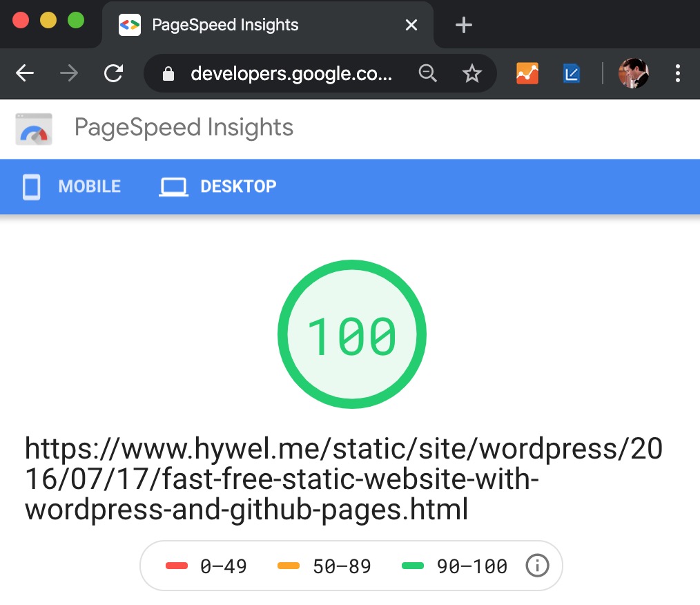The width and height of the screenshot is (700, 605).
Task: Reload the page with the refresh icon
Action: click(113, 73)
